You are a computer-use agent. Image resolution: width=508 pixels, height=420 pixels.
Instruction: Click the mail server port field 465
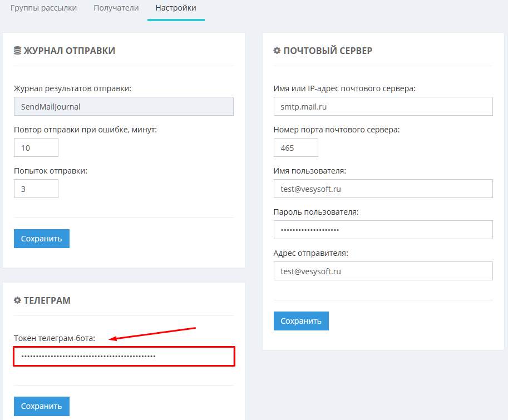[295, 147]
